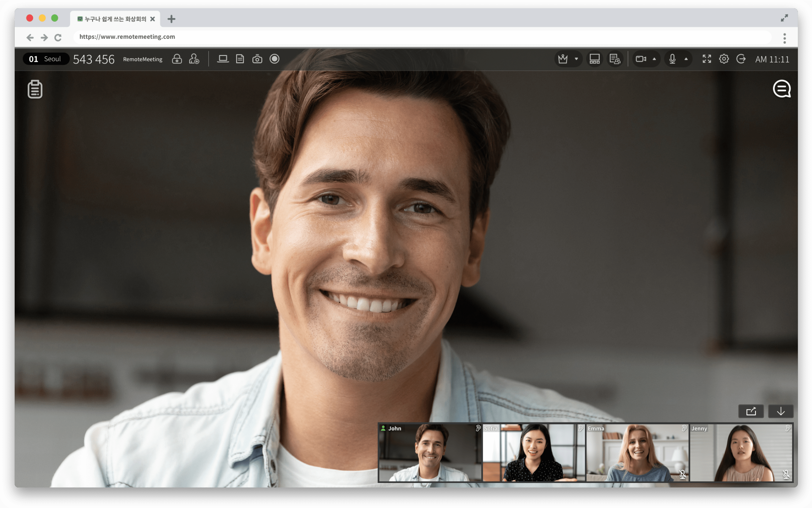
Task: Expand the moderator crown dropdown arrow
Action: (576, 59)
